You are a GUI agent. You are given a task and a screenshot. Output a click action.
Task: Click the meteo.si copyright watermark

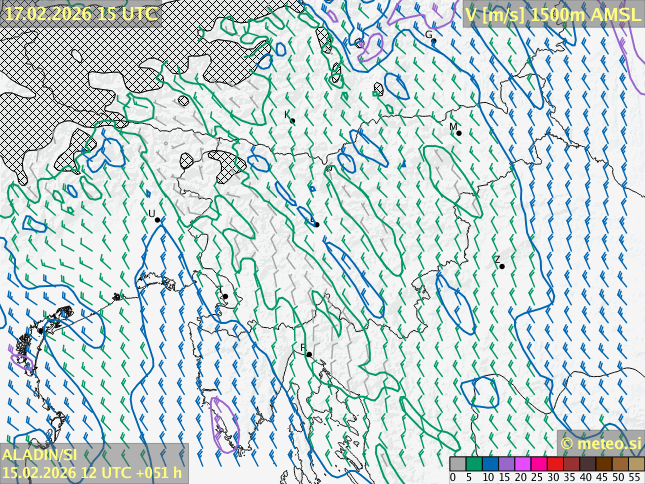tap(600, 443)
